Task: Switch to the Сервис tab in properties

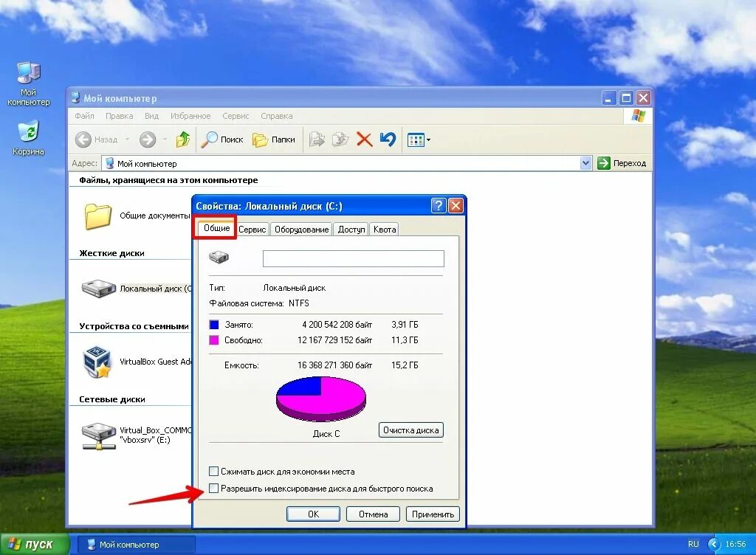Action: (252, 230)
